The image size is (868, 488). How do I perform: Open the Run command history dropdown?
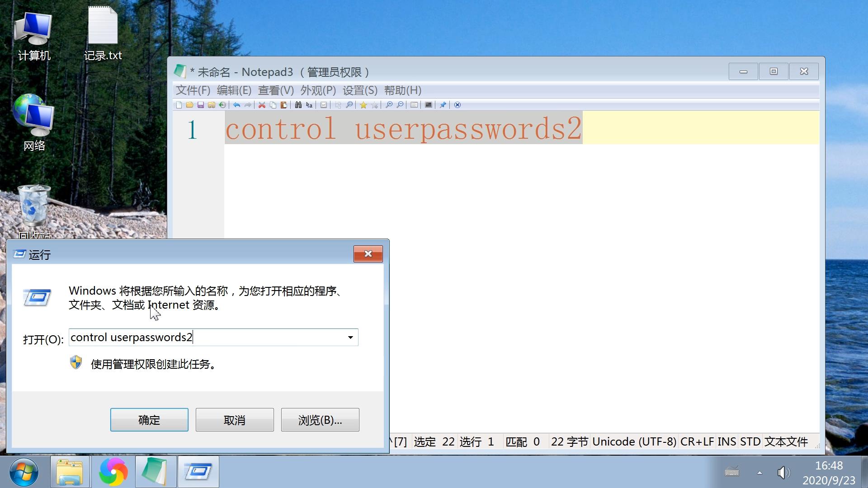click(350, 337)
